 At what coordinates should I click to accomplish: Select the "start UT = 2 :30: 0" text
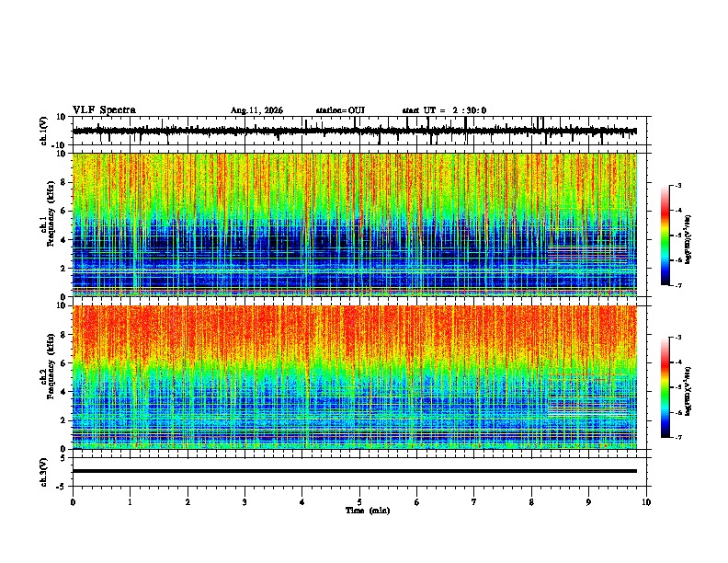point(444,110)
